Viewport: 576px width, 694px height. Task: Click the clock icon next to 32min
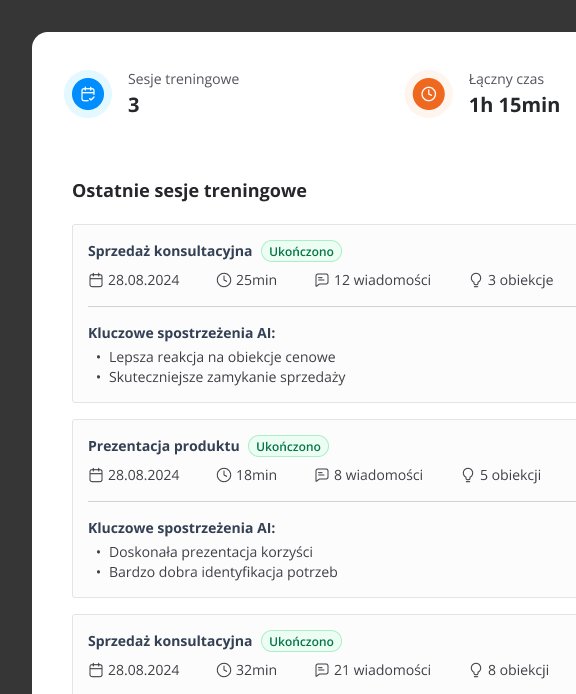pos(224,670)
